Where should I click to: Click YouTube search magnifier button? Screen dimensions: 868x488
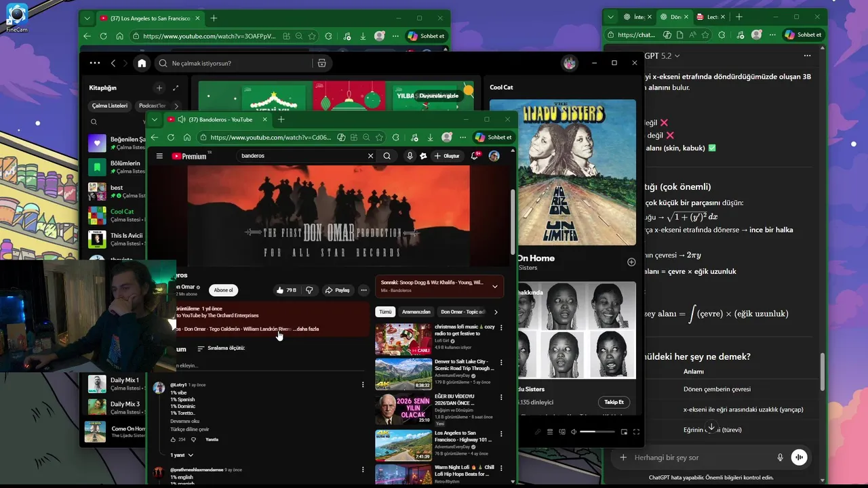point(387,156)
